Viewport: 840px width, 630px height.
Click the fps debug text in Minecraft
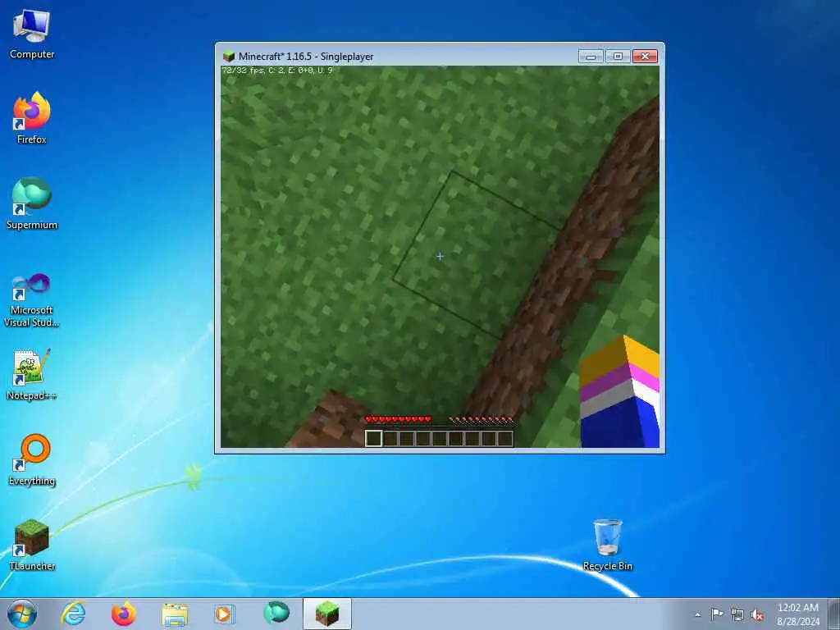click(277, 71)
